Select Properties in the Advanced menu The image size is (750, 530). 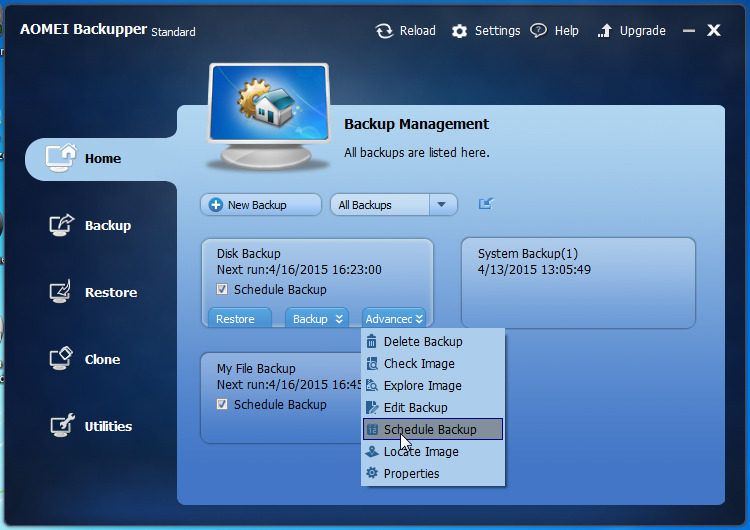coord(411,474)
